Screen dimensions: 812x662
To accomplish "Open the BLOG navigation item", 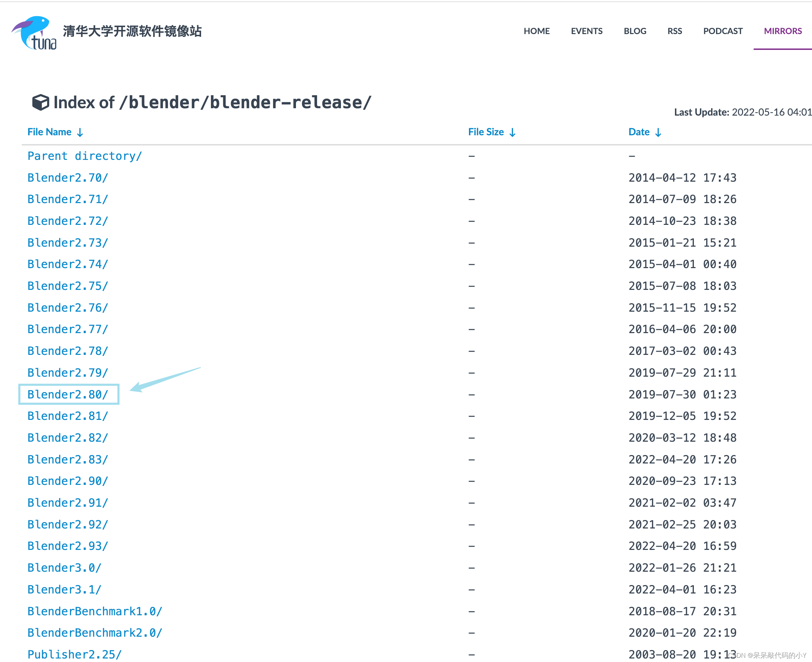I will (x=635, y=31).
